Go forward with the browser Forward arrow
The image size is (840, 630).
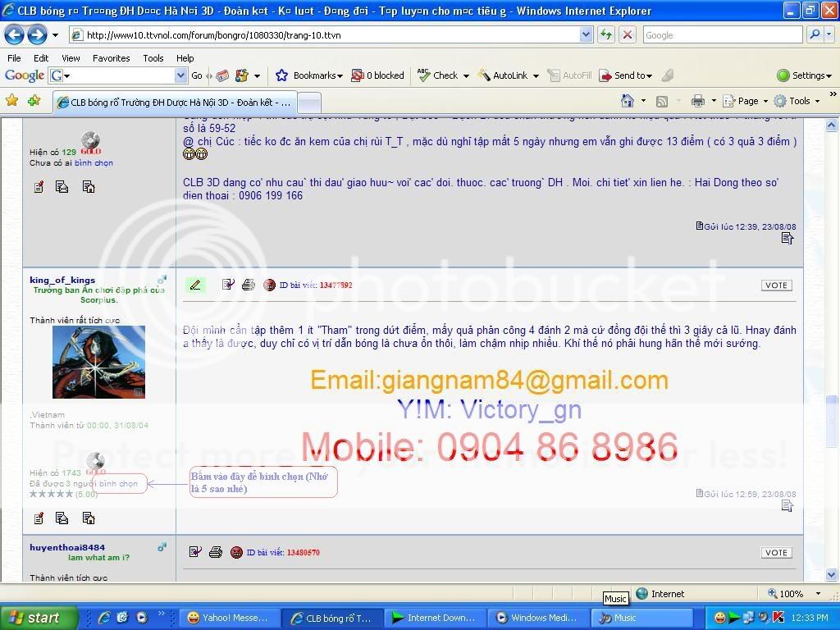click(37, 35)
